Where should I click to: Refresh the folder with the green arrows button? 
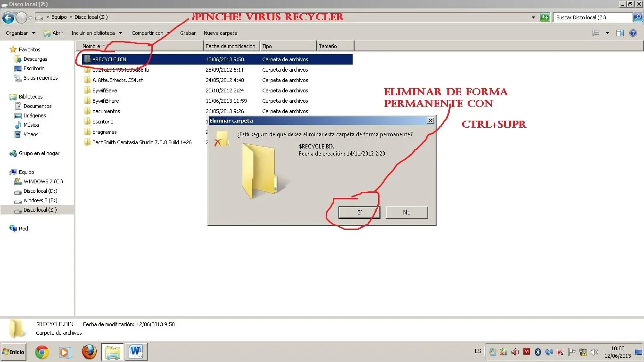click(545, 17)
